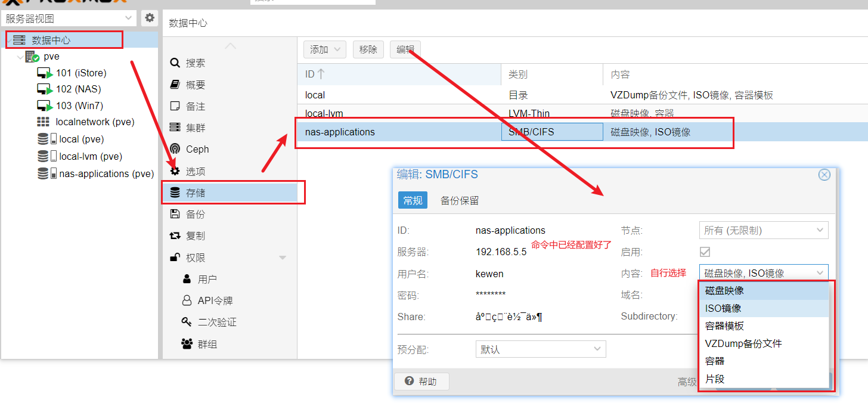Sort by the 内容 column header
Image resolution: width=868 pixels, height=403 pixels.
[735, 75]
